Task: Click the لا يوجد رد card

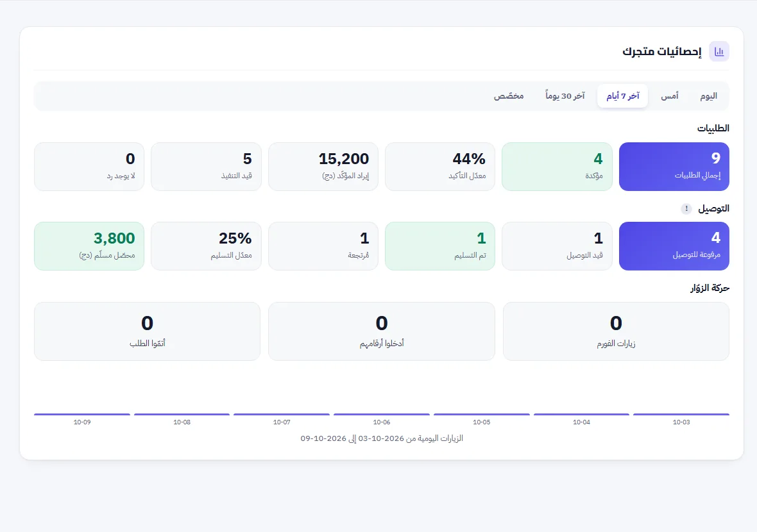Action: tap(89, 167)
